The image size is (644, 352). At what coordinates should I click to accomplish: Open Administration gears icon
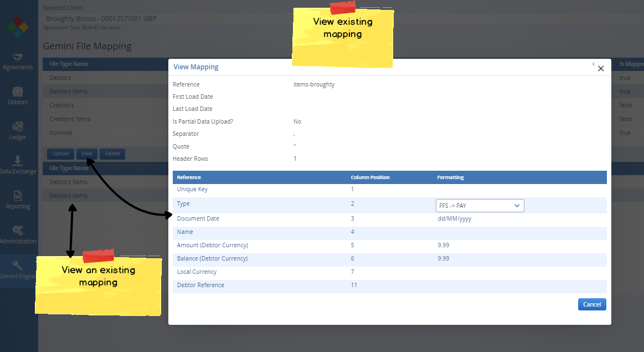pos(17,230)
